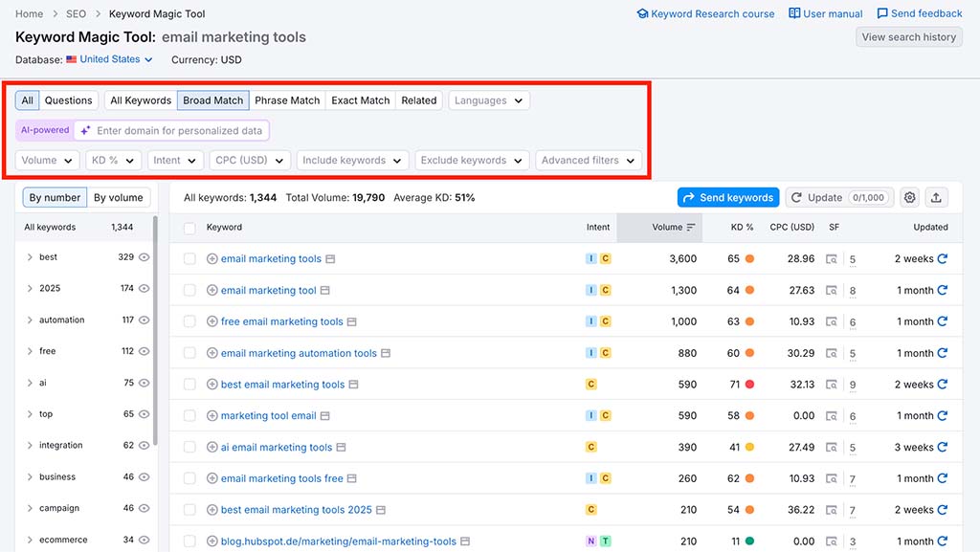This screenshot has width=980, height=552.
Task: Open the Languages dropdown
Action: pyautogui.click(x=488, y=99)
